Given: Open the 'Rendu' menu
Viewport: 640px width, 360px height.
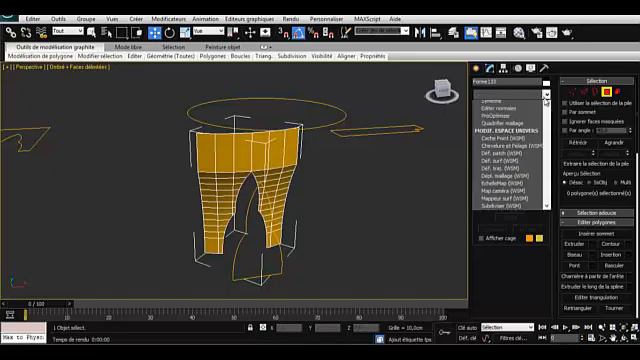Looking at the screenshot, I should [x=291, y=19].
